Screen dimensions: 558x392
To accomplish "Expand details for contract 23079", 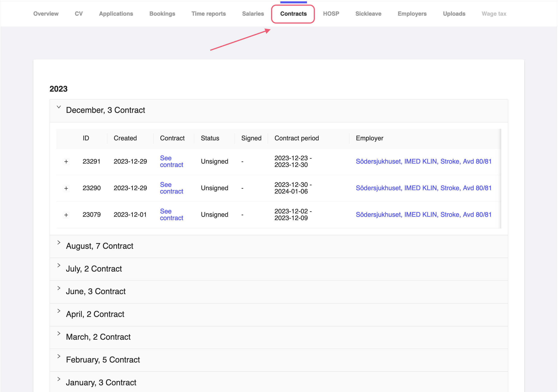I will (x=66, y=215).
